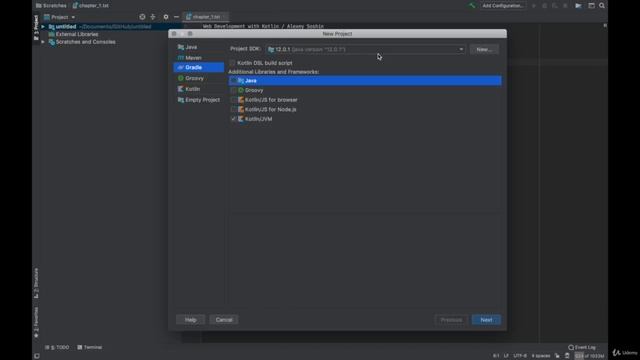640x360 pixels.
Task: Click the Help button
Action: [190, 320]
